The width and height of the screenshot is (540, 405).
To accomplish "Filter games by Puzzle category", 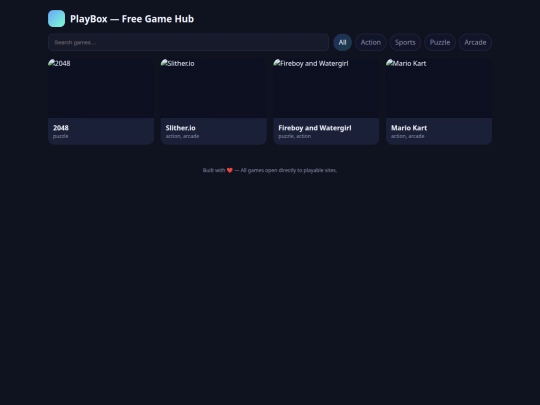I will tap(440, 42).
